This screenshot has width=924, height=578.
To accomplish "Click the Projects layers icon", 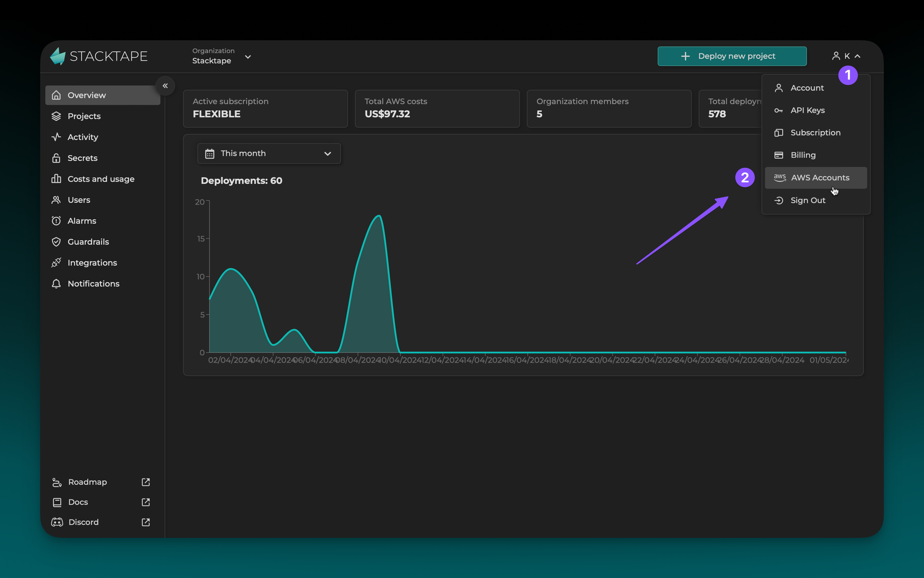I will coord(56,116).
